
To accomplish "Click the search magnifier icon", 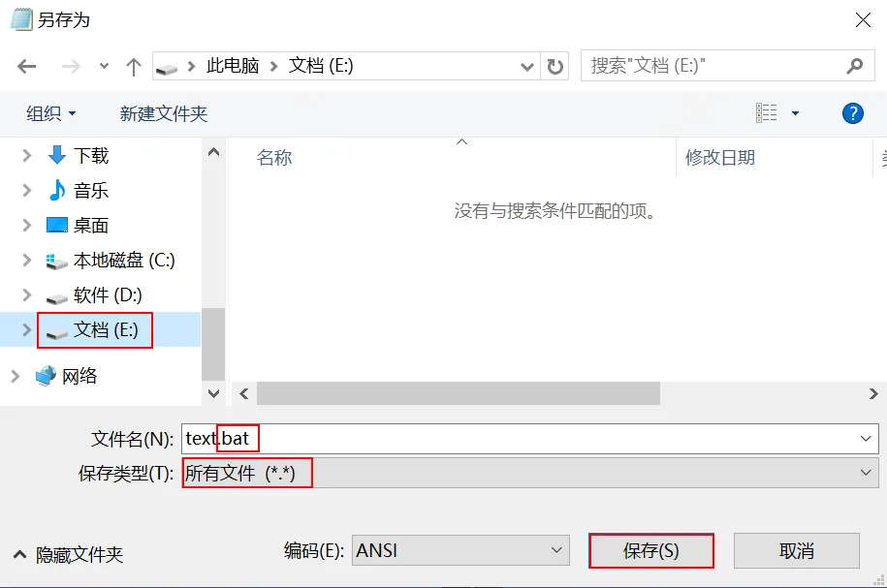I will click(855, 66).
